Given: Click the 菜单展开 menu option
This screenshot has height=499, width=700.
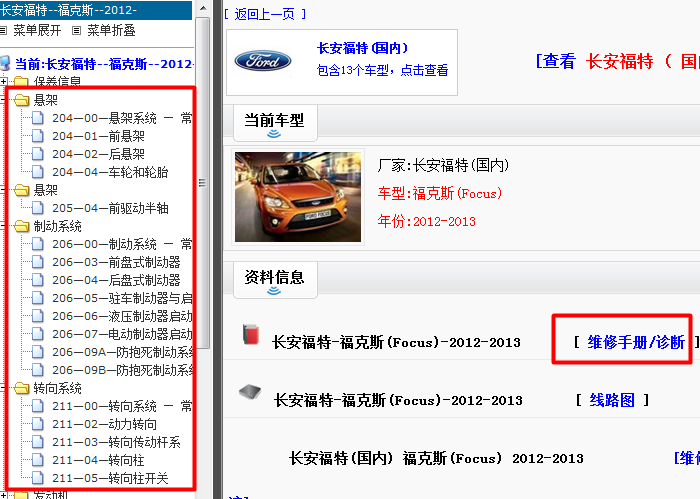Looking at the screenshot, I should click(x=37, y=30).
